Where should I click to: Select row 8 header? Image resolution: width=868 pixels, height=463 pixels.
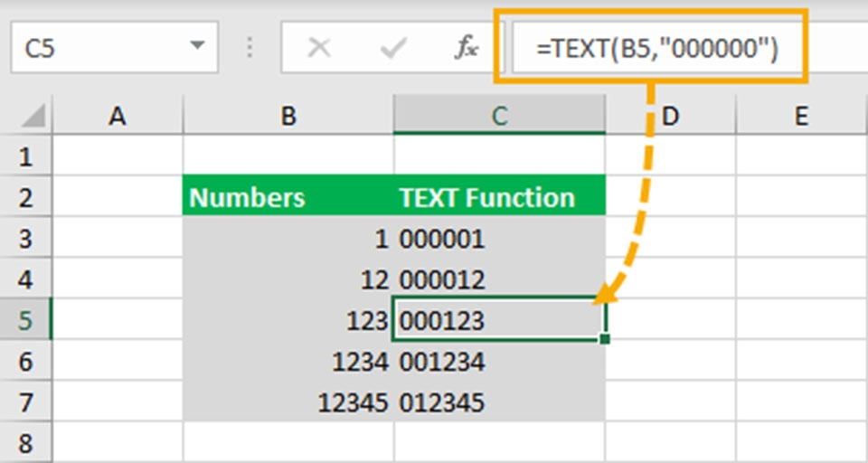click(26, 442)
